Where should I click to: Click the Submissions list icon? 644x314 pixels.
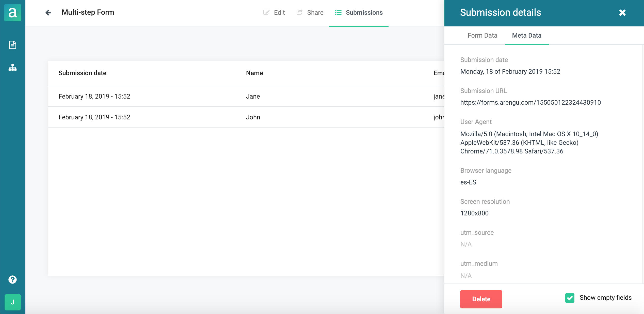[338, 12]
